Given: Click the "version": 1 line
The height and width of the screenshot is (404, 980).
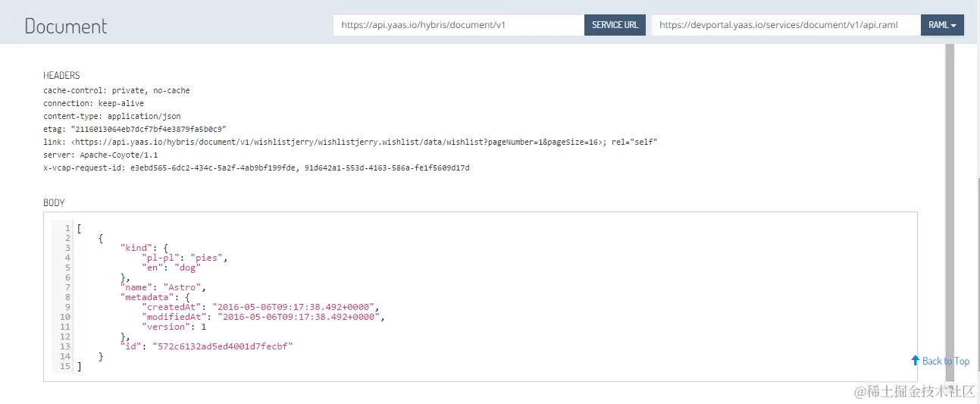Looking at the screenshot, I should pos(174,327).
